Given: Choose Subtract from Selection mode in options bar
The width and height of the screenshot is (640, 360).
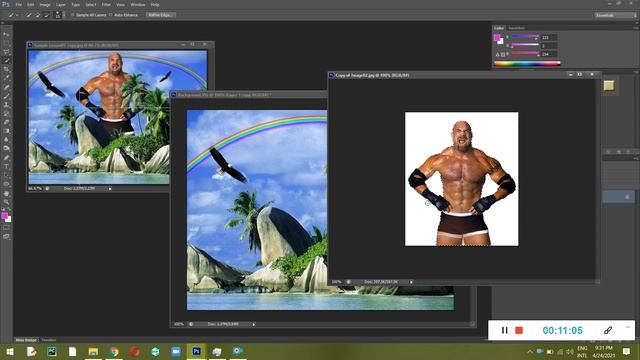Looking at the screenshot, I should click(46, 15).
